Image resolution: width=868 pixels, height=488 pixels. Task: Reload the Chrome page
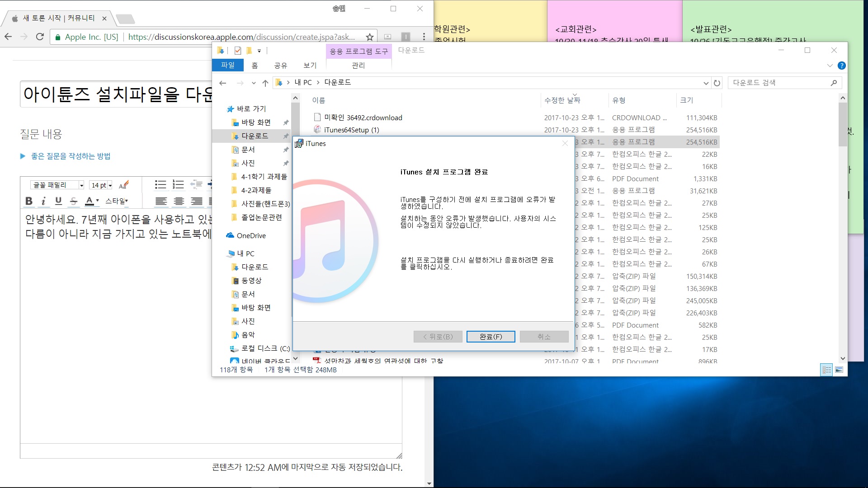[x=40, y=37]
